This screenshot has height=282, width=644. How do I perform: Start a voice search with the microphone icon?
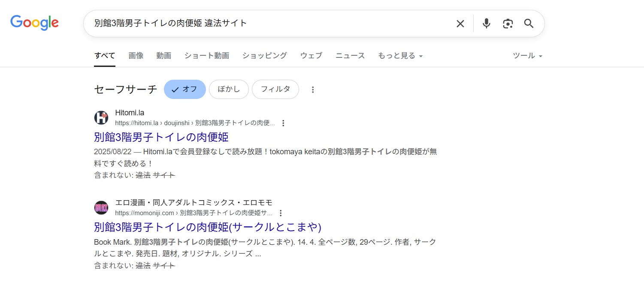(x=486, y=24)
